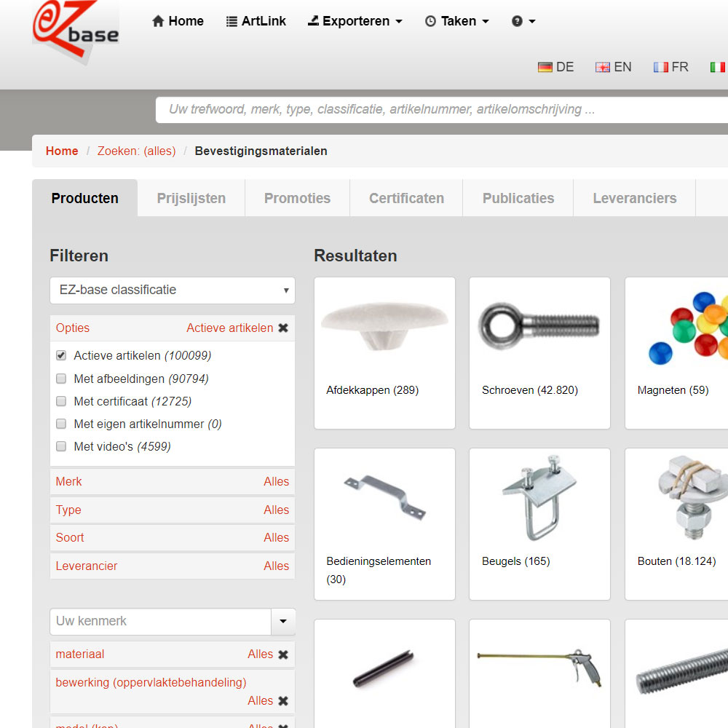Enable the Met certificaat checkbox

click(61, 400)
